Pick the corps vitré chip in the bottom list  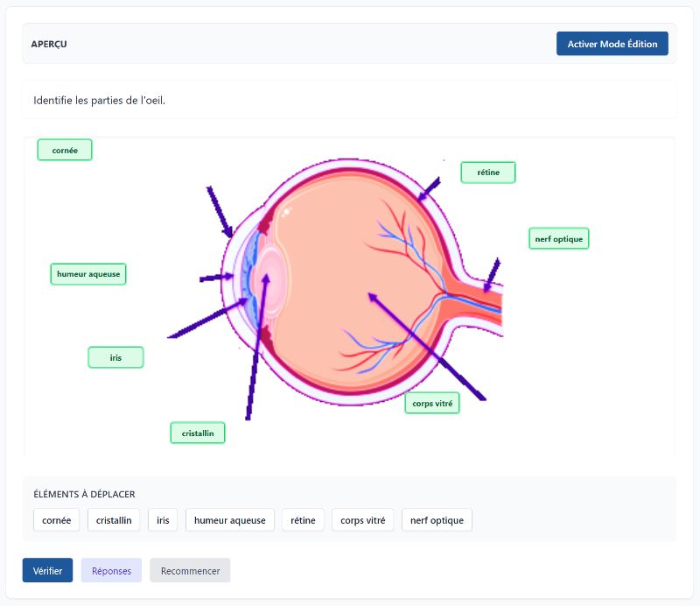[363, 520]
